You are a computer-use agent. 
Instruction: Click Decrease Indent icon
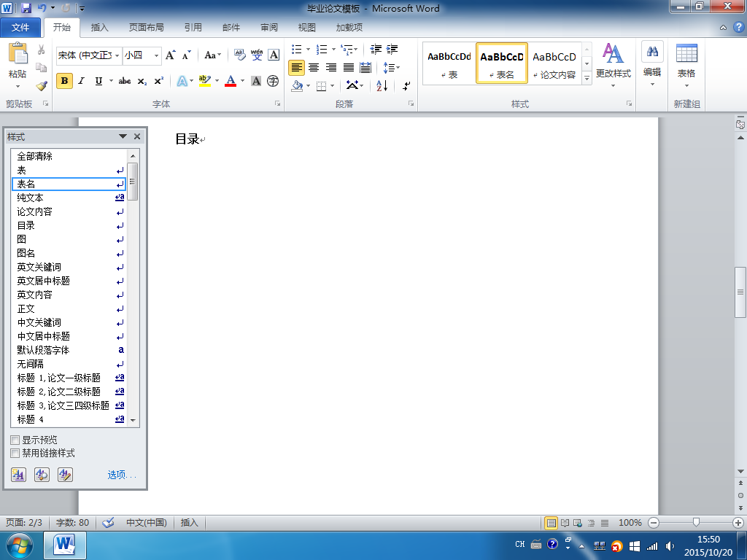[x=376, y=49]
